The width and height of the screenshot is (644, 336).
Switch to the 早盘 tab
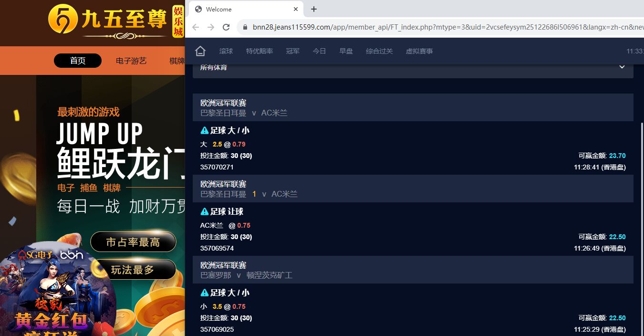[346, 51]
